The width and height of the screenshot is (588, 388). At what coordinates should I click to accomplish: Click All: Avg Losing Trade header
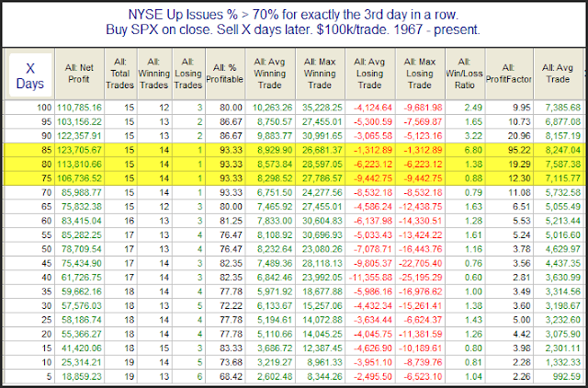point(369,74)
